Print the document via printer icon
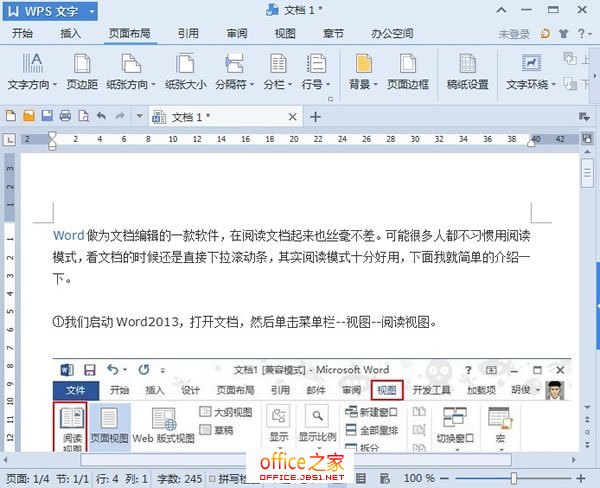This screenshot has width=600, height=488. [x=65, y=116]
